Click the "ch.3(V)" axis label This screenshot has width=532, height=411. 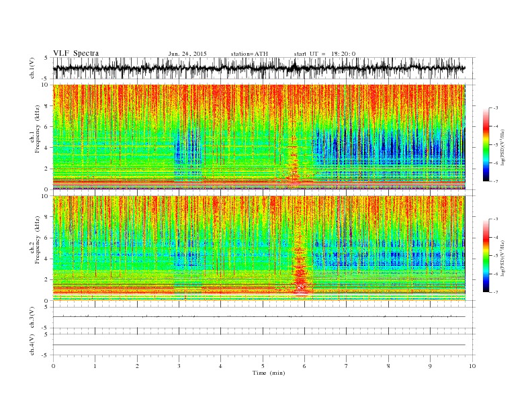coord(32,318)
